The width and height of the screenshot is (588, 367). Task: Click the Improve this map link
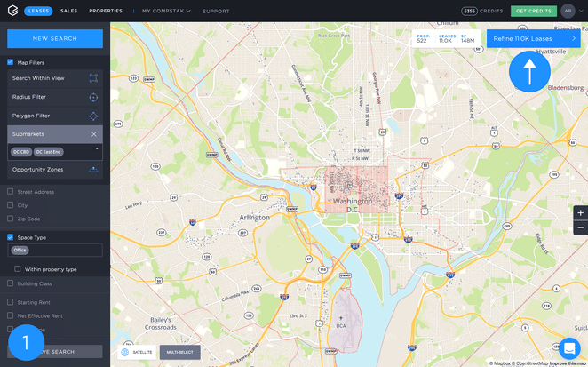[x=568, y=363]
